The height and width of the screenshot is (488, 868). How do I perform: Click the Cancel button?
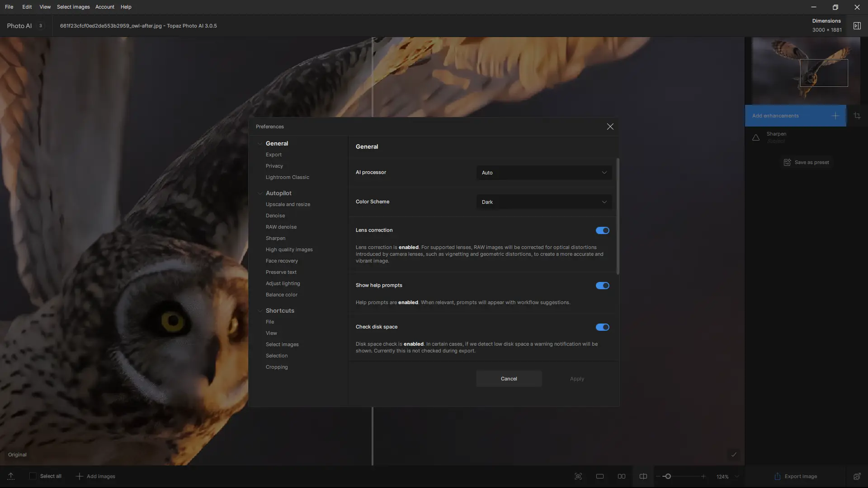[509, 379]
